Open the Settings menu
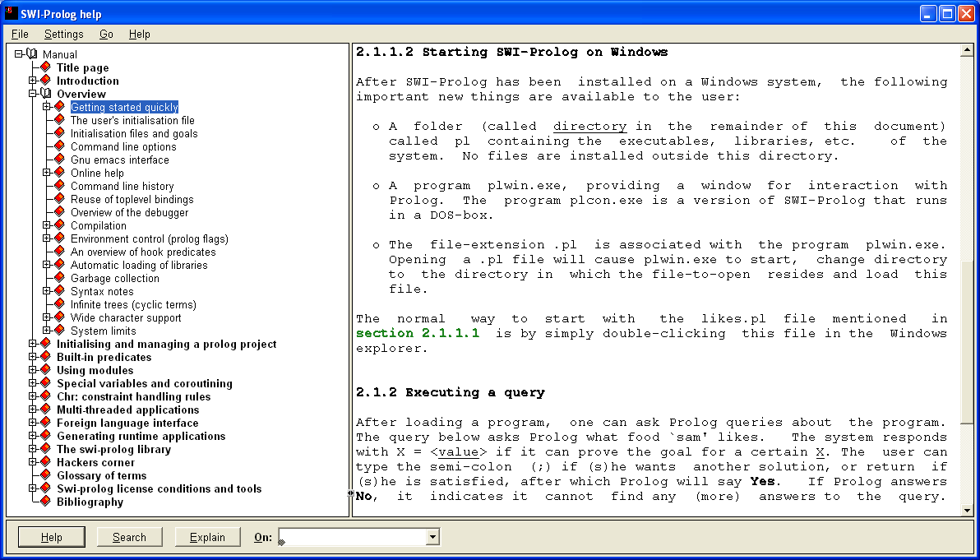 coord(64,34)
